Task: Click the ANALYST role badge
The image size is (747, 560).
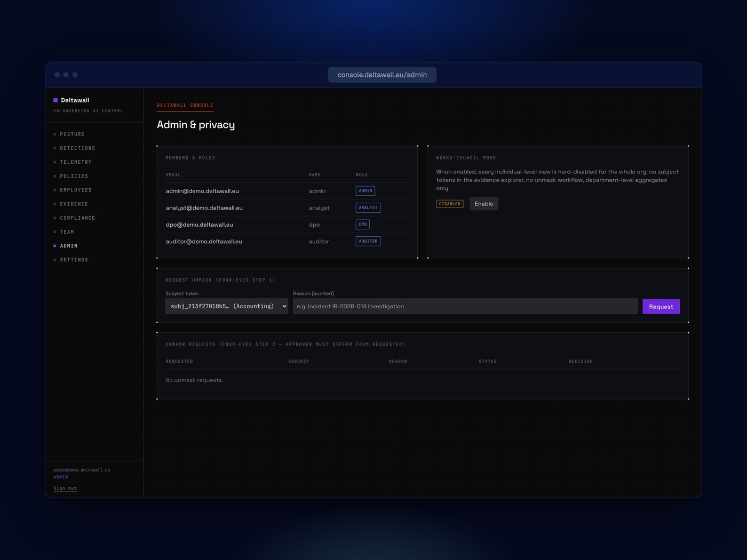Action: 368,207
